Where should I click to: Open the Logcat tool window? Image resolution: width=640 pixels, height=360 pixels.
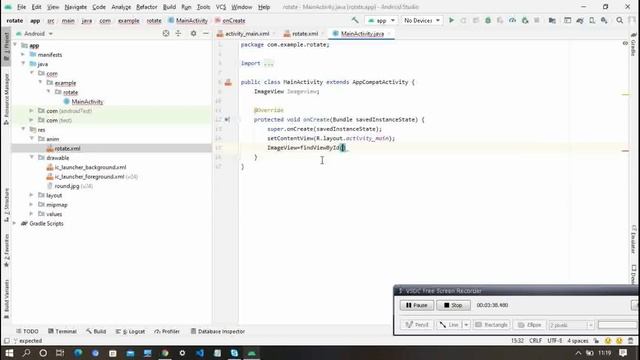[130, 331]
